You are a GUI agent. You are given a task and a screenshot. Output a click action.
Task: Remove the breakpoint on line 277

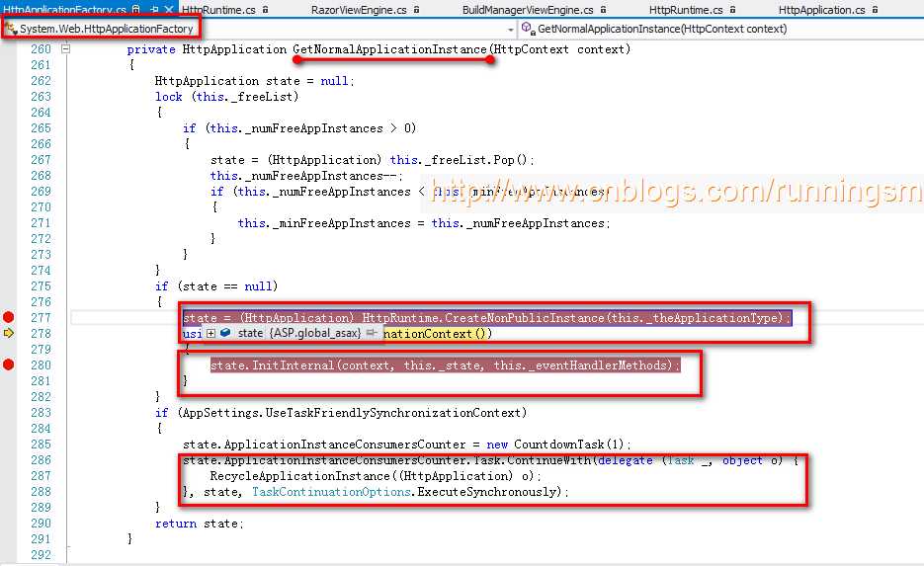click(8, 317)
